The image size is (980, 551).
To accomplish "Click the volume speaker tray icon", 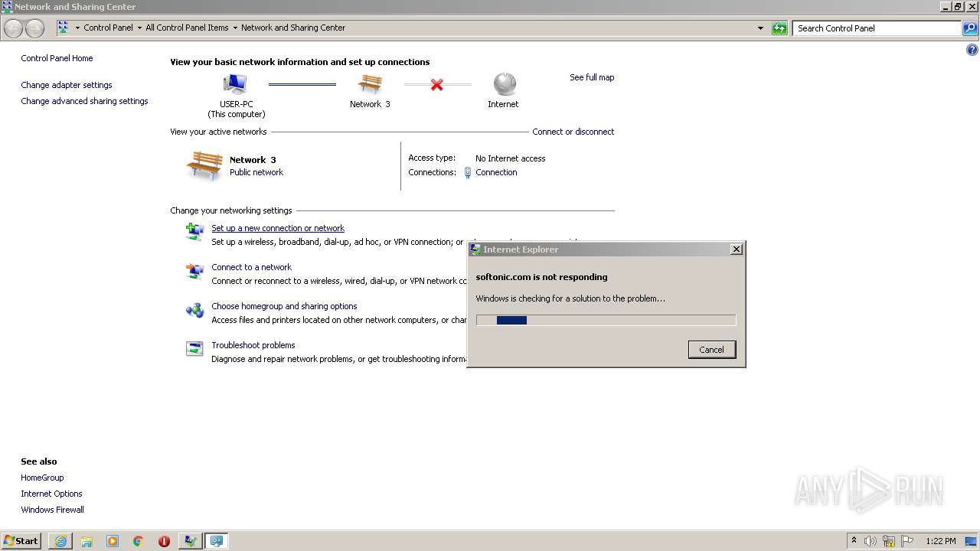I will coord(871,541).
